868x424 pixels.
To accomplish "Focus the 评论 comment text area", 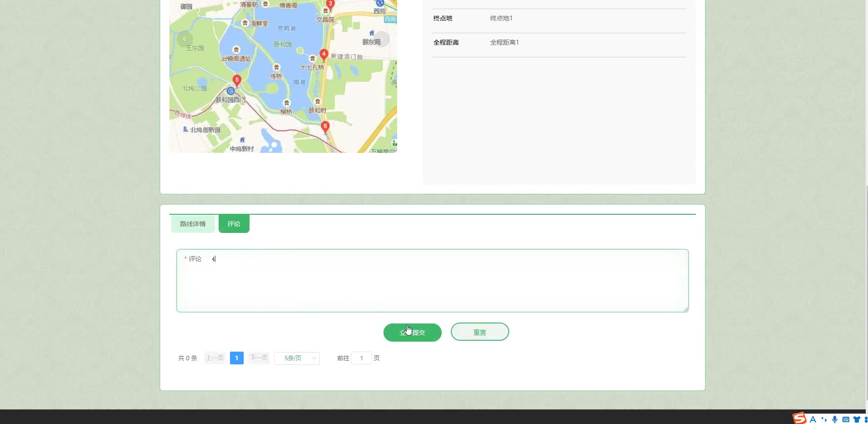I will 433,281.
